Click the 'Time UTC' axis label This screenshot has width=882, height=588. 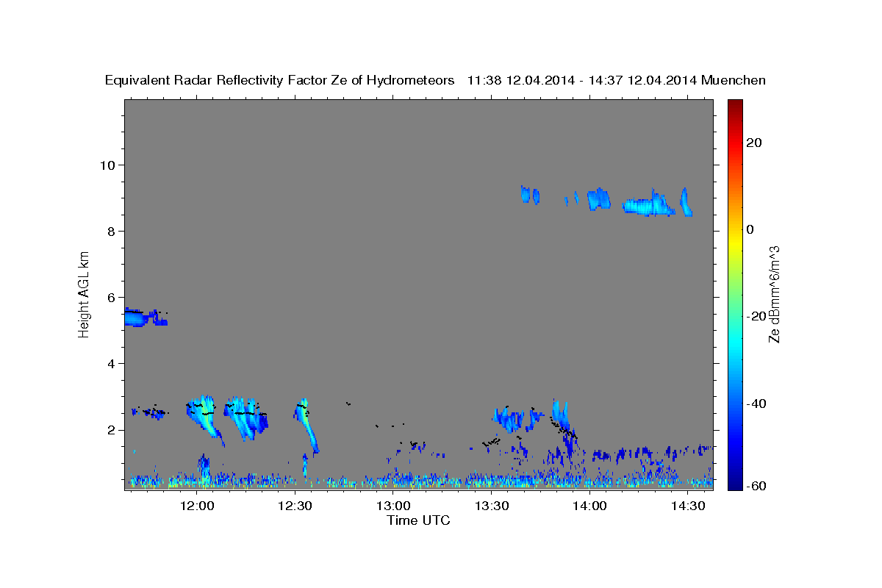tap(418, 520)
